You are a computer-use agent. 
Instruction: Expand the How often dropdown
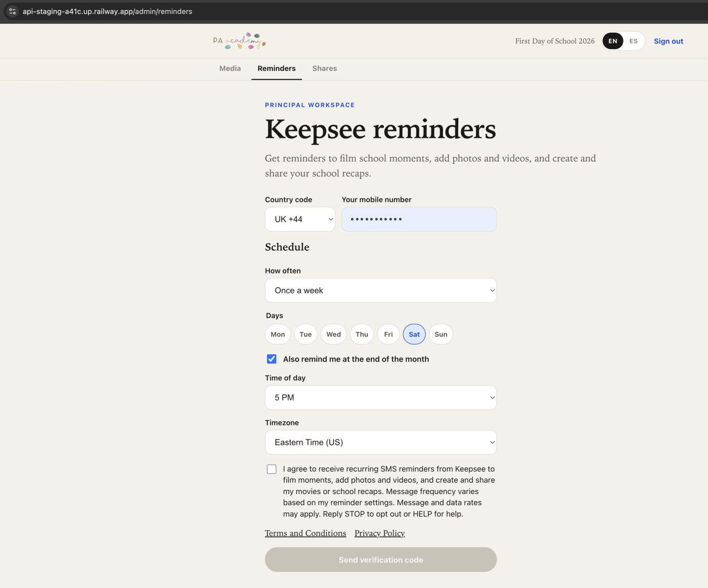(381, 290)
